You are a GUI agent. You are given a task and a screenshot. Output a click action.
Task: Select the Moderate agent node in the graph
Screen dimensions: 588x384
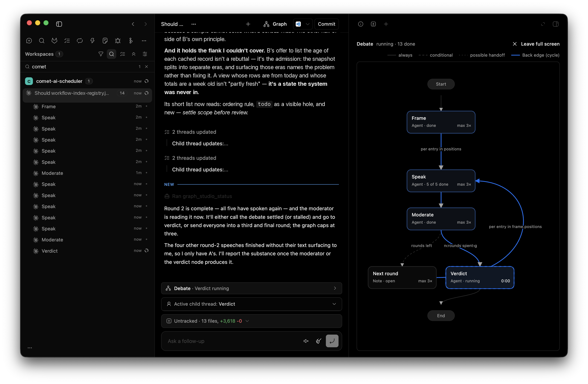[441, 219]
